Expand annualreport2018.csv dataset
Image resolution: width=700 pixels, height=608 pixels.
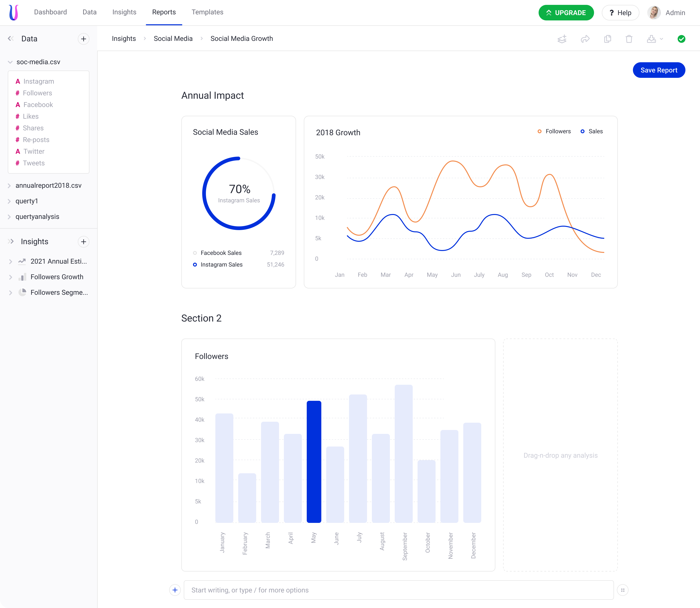coord(9,186)
